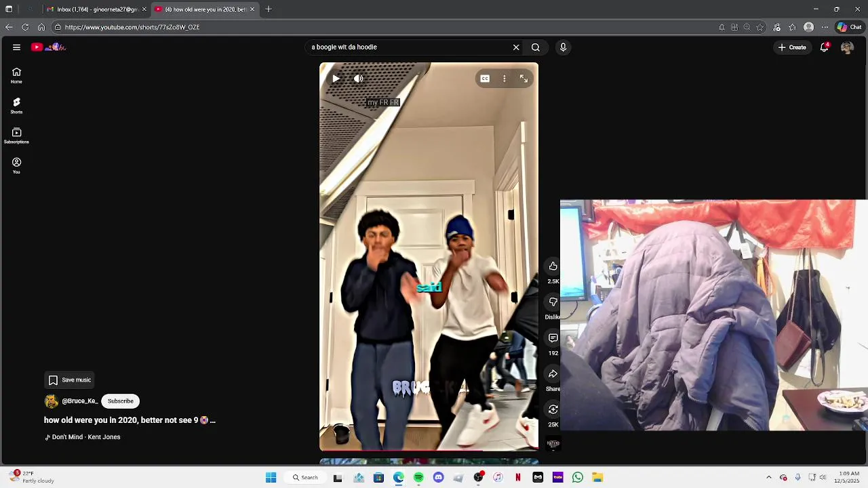Subscribe to @Bruce_Ke_ channel
The width and height of the screenshot is (868, 488).
point(121,401)
